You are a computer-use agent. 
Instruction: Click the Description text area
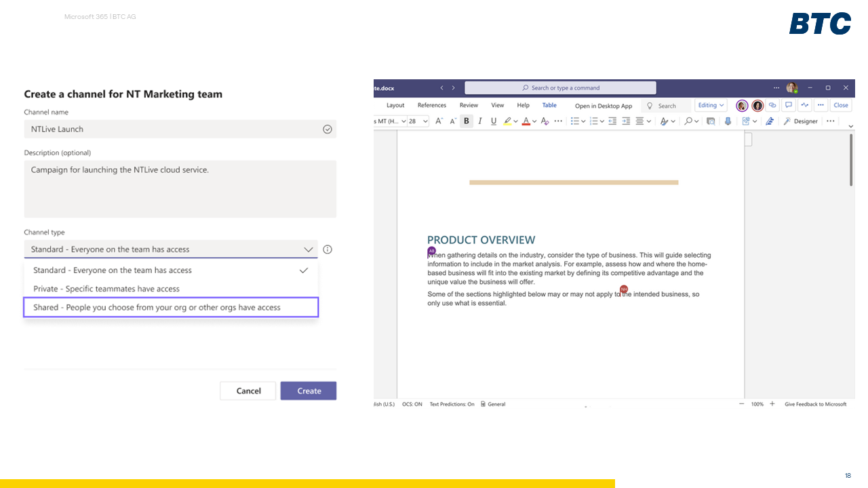coord(180,189)
